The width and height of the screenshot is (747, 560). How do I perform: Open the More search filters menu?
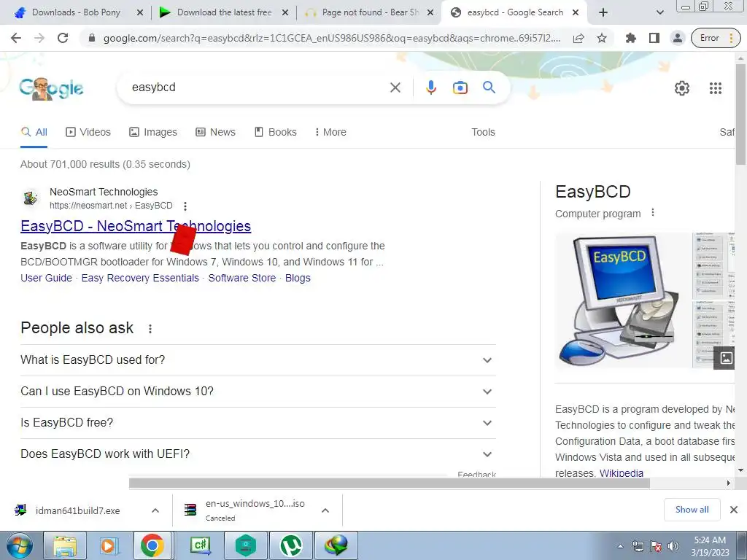[330, 133]
